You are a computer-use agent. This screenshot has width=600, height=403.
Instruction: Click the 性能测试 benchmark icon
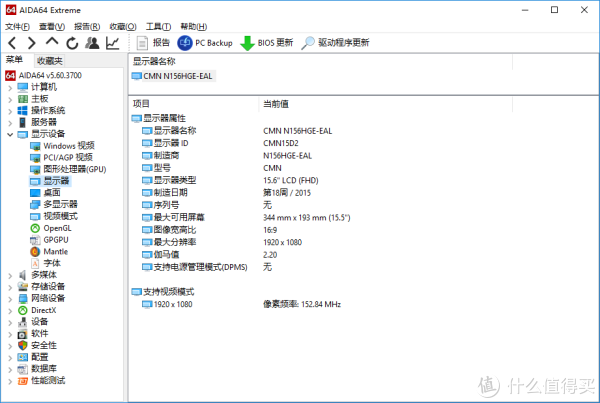[23, 381]
